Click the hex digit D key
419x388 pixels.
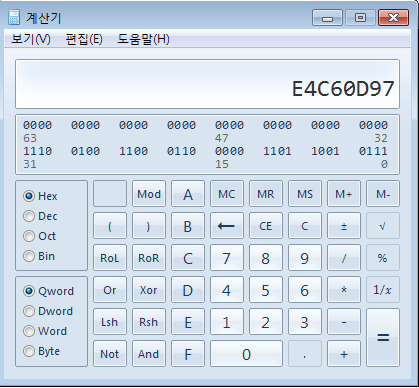(188, 290)
